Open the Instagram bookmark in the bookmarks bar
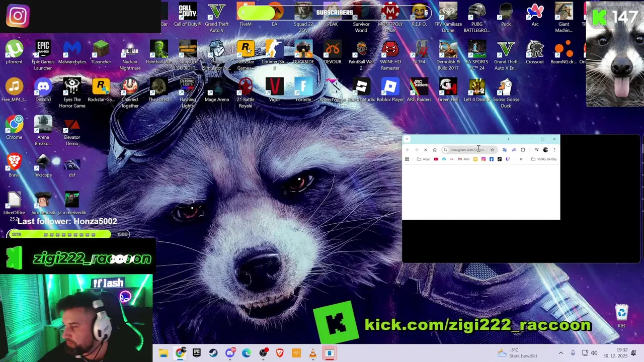The width and height of the screenshot is (644, 362). [x=484, y=159]
